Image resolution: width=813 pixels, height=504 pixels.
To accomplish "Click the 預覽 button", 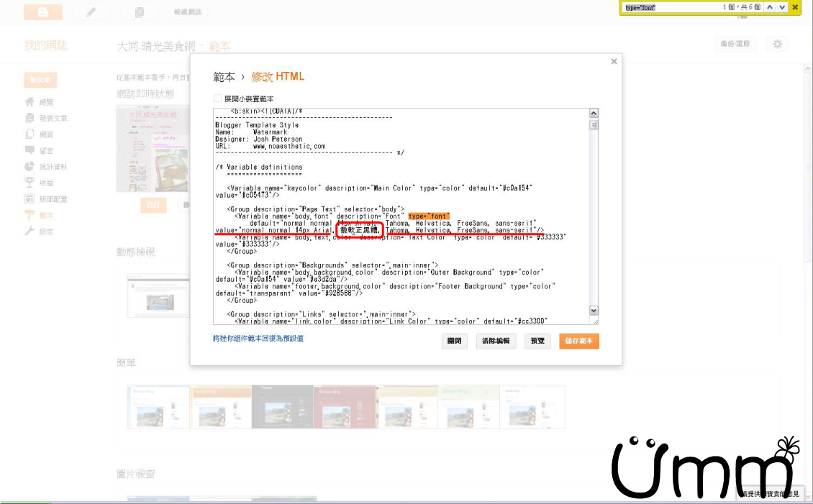I will (537, 341).
